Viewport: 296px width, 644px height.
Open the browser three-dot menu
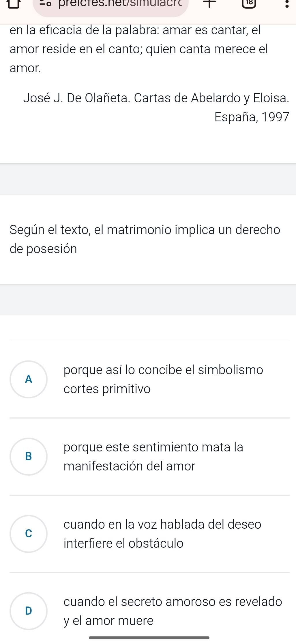[286, 5]
